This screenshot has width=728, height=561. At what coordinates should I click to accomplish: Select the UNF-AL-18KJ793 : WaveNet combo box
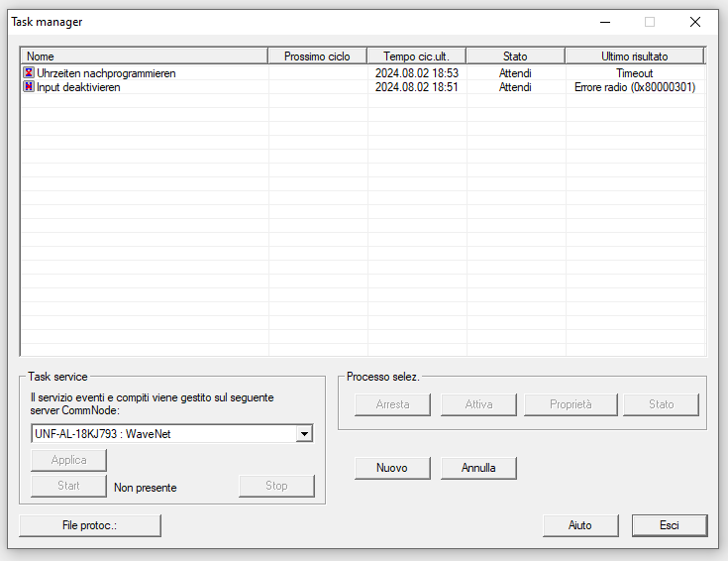tap(163, 434)
